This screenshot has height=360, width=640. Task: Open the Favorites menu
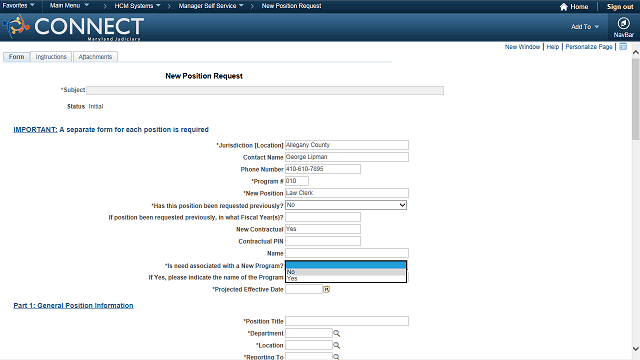(x=18, y=6)
